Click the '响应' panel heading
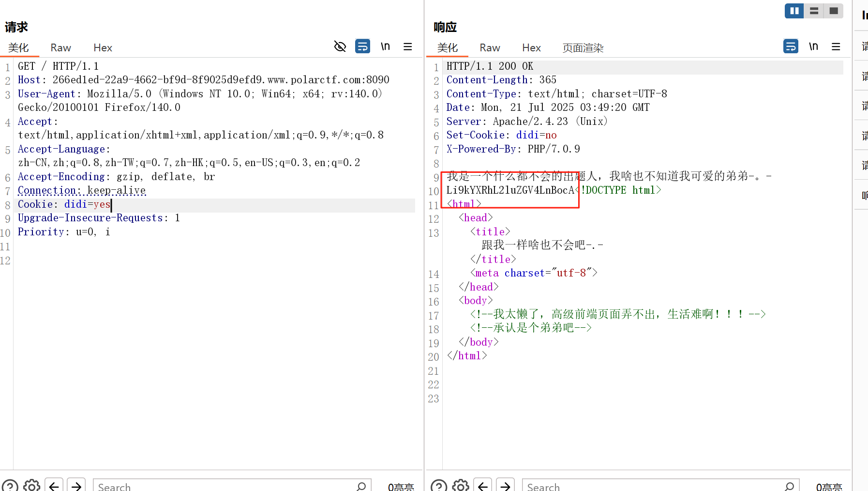The width and height of the screenshot is (868, 491). point(445,27)
